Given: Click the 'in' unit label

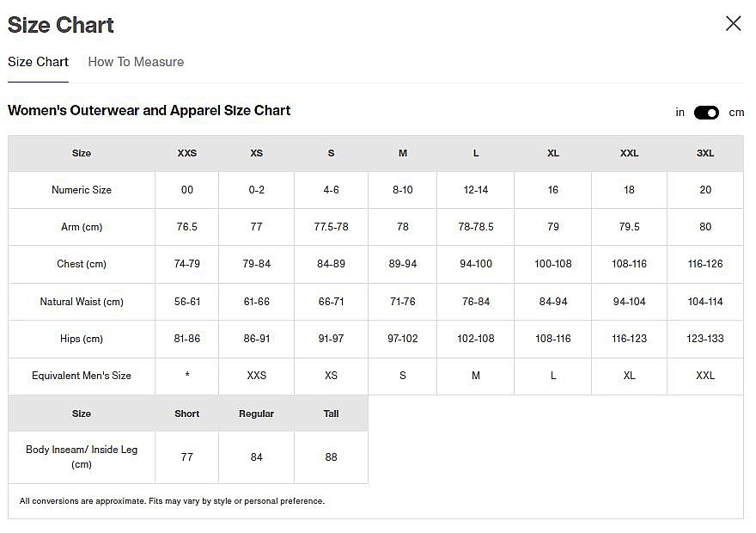Looking at the screenshot, I should [x=680, y=113].
